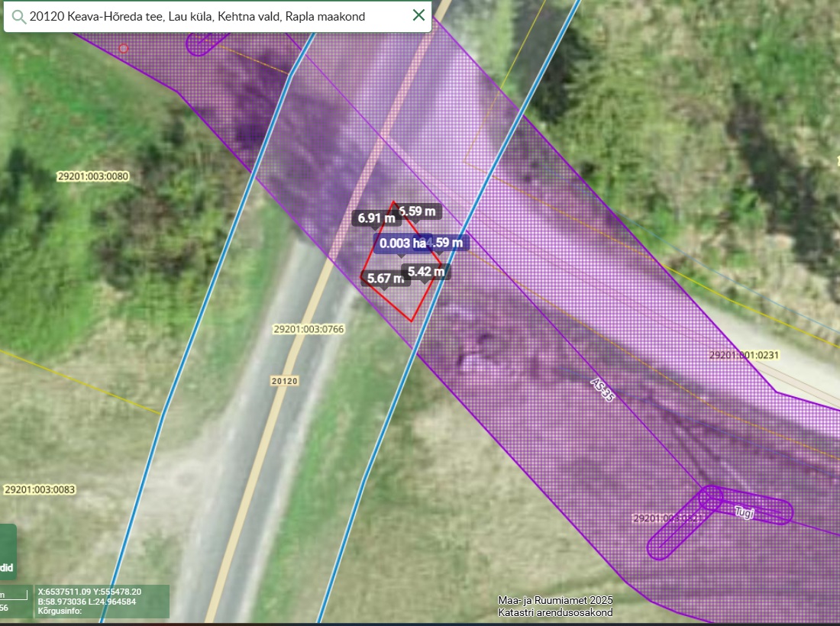The height and width of the screenshot is (626, 840).
Task: Click the AS-35 power line label
Action: [603, 389]
